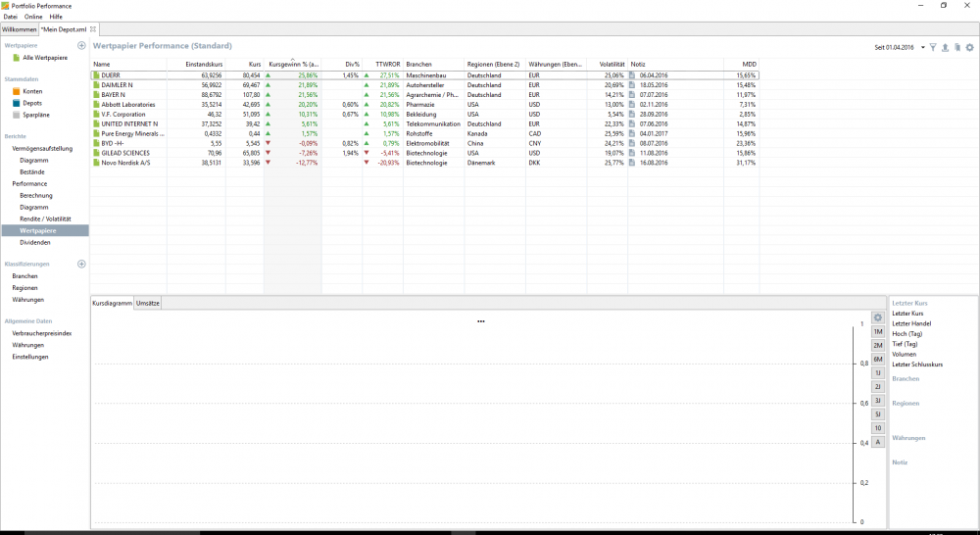Viewport: 980px width, 535px height.
Task: Open the Online menu
Action: (33, 17)
